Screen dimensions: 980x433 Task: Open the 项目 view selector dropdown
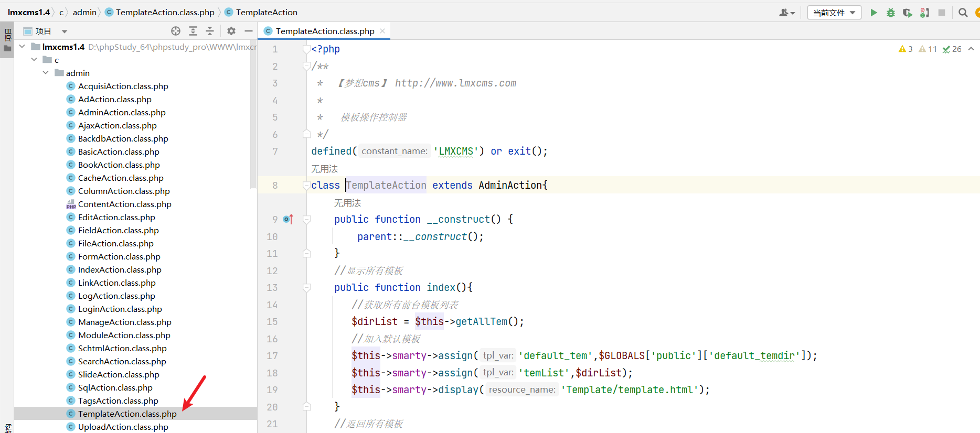65,31
